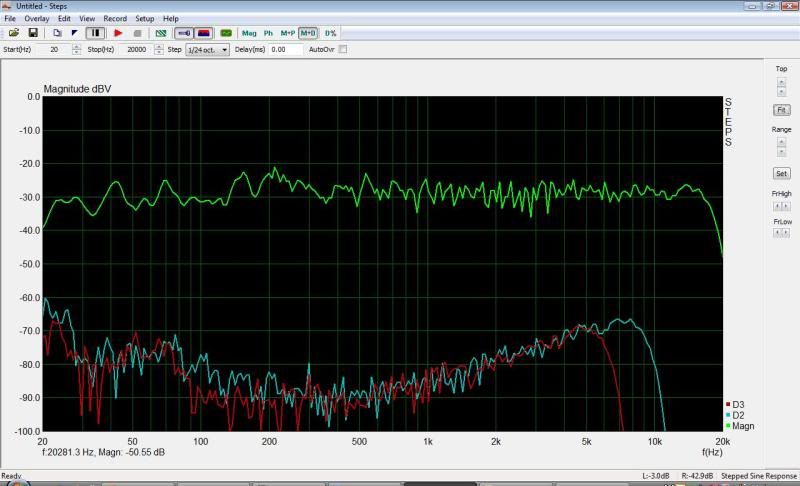Screen dimensions: 800x486
Task: Click the Copy icon in the toolbar
Action: 57,33
